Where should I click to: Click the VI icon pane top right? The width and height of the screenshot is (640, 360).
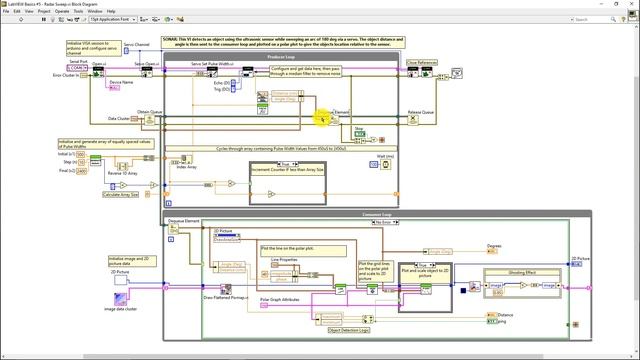633,16
